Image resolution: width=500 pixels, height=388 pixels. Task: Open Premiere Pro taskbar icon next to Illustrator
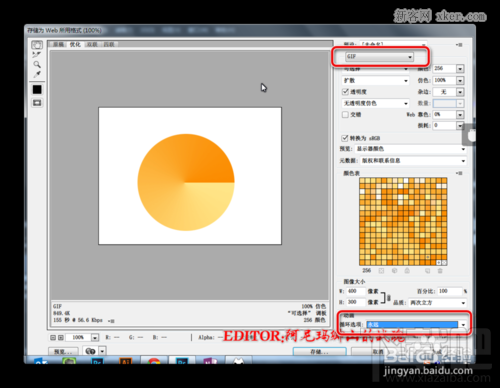97,361
